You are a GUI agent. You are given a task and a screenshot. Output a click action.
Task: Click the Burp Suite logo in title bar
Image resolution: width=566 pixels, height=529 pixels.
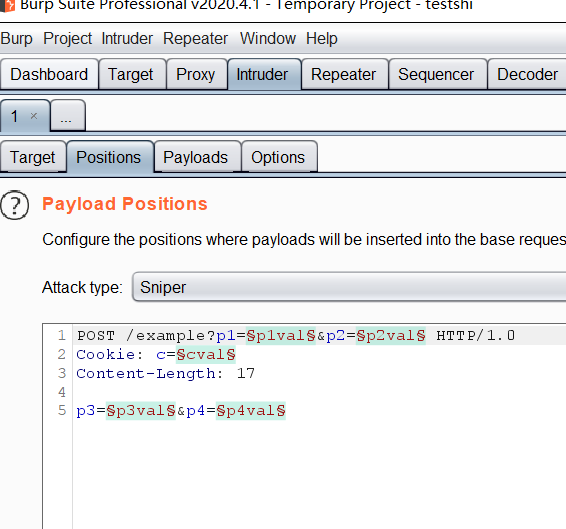click(7, 5)
